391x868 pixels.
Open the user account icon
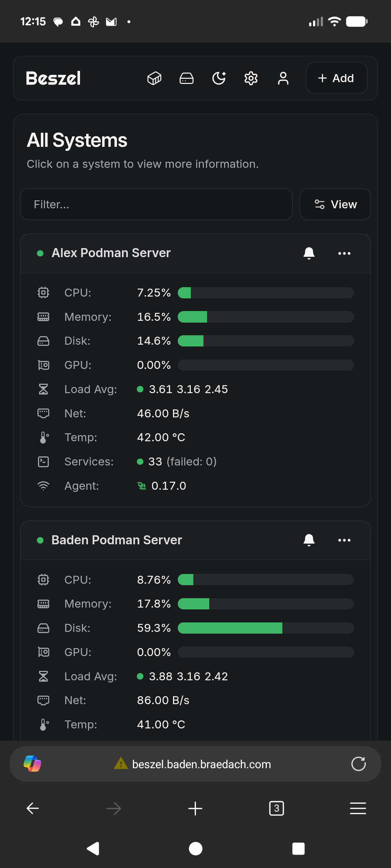coord(283,78)
